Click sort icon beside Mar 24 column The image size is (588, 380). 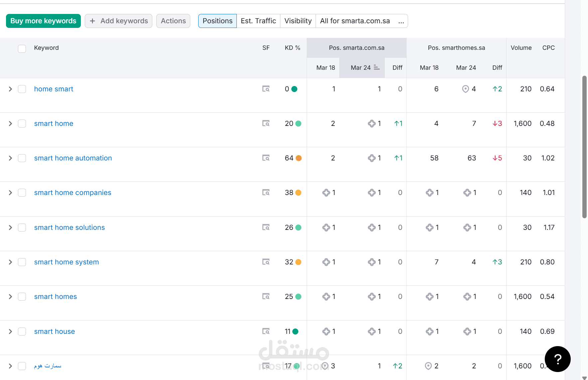pos(376,67)
